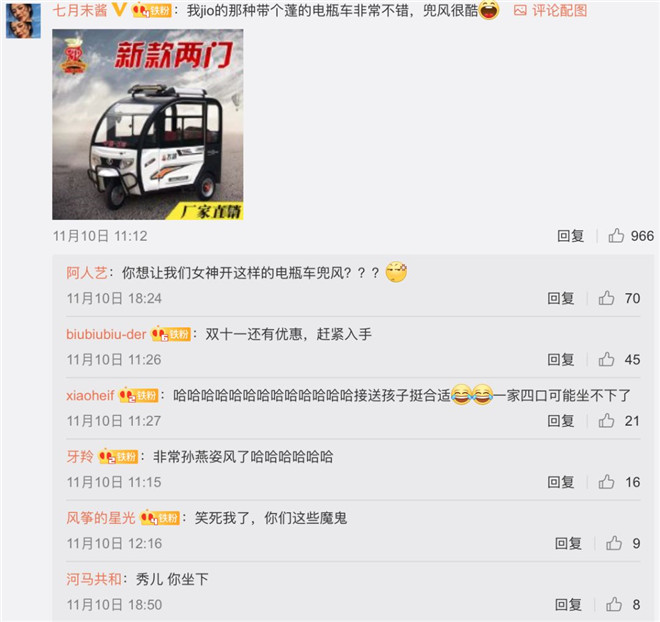This screenshot has width=660, height=622.
Task: Open 风筝的星光's profile link
Action: (101, 518)
